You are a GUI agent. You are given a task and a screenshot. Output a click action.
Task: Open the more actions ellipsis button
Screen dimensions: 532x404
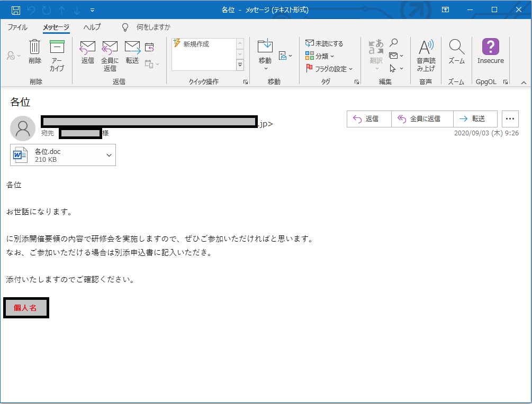click(510, 118)
